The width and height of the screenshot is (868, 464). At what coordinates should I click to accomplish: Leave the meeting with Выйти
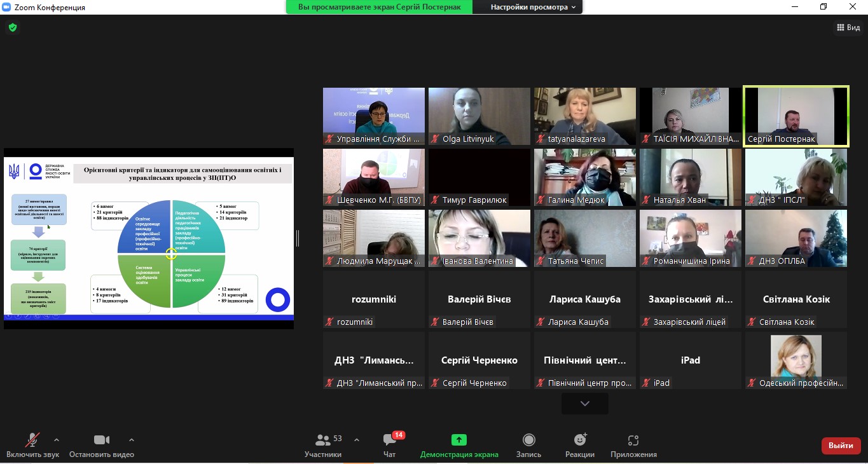[x=841, y=446]
